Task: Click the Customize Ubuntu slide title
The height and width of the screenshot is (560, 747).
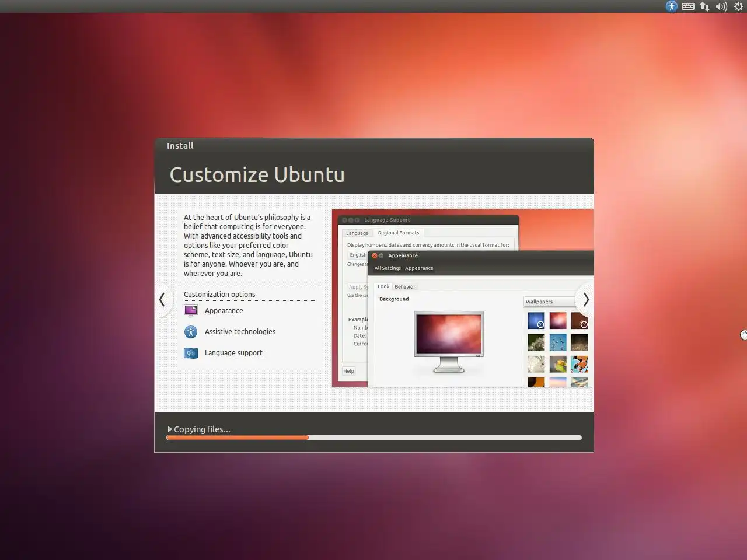Action: pos(257,174)
